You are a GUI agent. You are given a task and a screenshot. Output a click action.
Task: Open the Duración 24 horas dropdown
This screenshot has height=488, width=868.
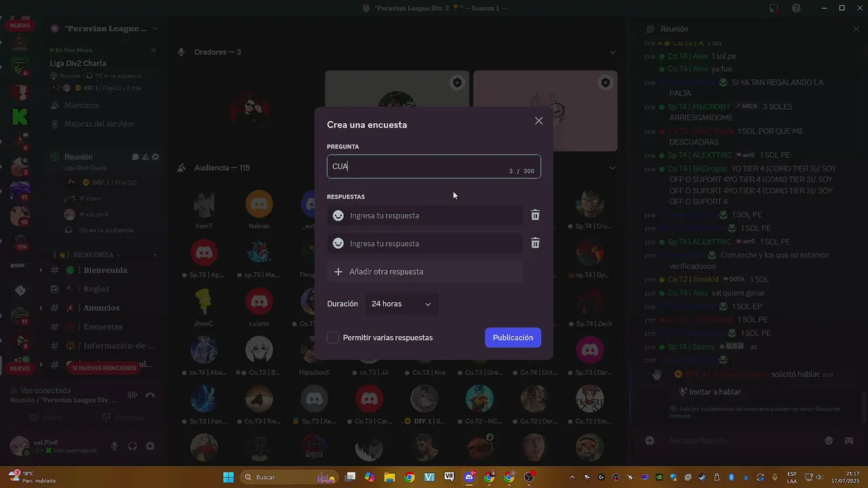[401, 304]
